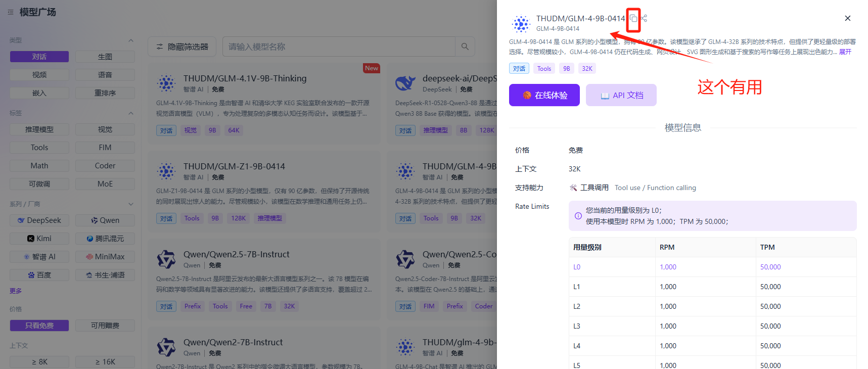This screenshot has height=369, width=868.
Task: Filter by MiniMax vendor
Action: coord(105,257)
